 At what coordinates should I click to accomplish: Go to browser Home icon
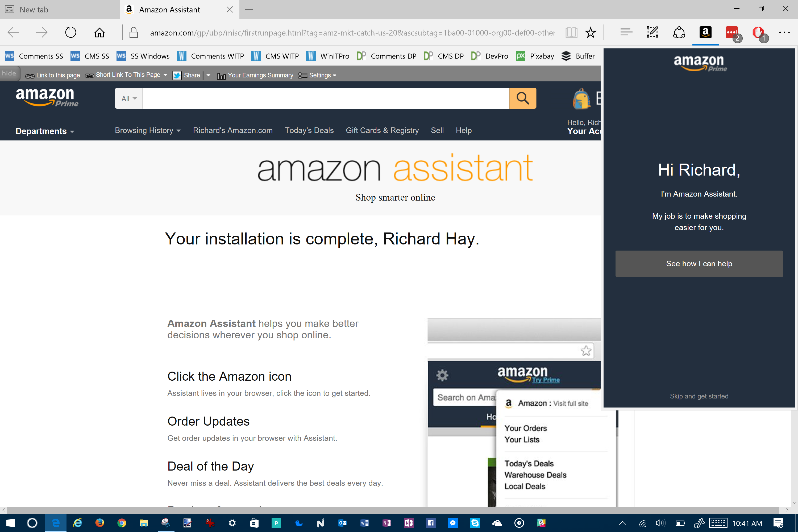tap(99, 32)
